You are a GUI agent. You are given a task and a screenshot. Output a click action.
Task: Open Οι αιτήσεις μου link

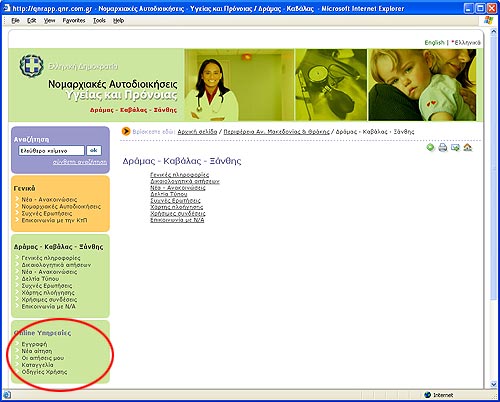[43, 358]
